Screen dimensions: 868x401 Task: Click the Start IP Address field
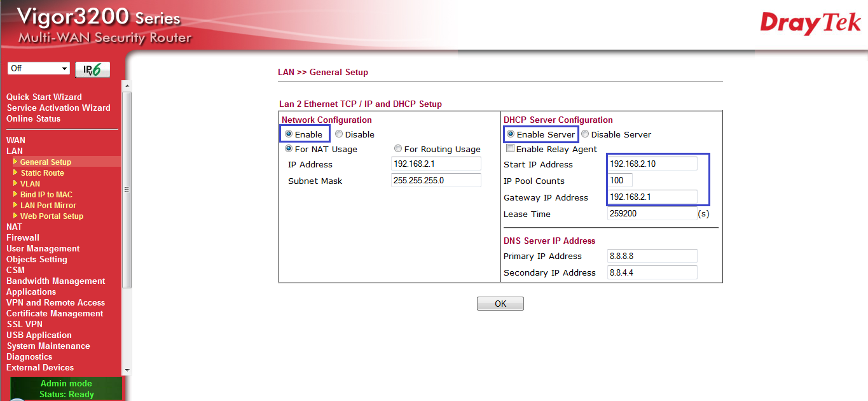pyautogui.click(x=652, y=164)
